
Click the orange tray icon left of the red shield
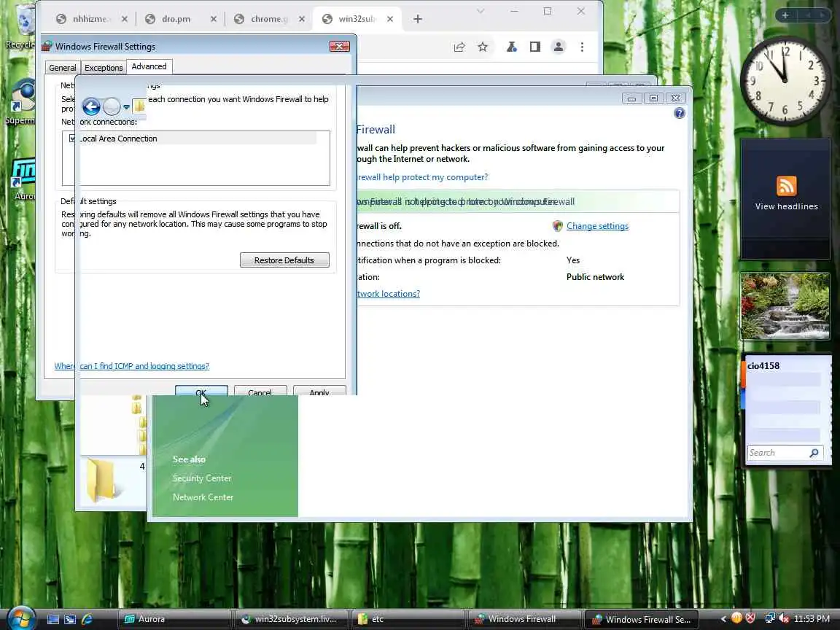[x=737, y=618]
